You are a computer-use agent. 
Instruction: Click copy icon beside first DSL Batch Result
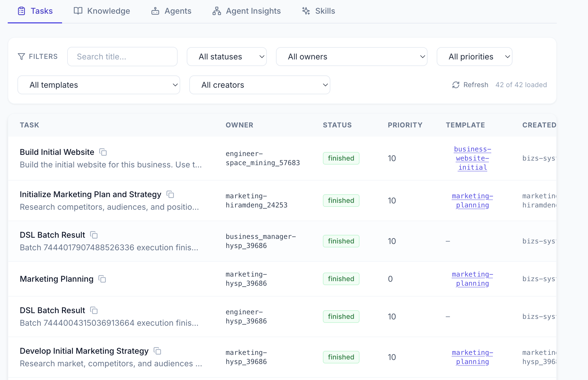94,235
